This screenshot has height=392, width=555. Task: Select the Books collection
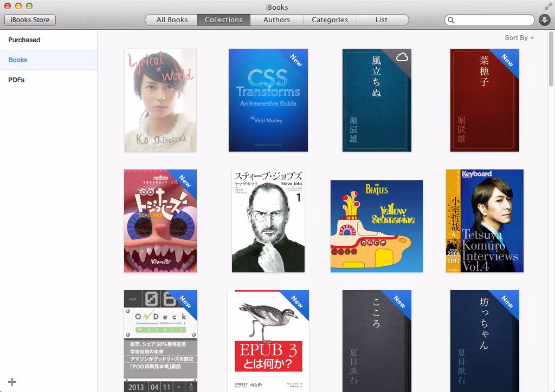point(49,60)
